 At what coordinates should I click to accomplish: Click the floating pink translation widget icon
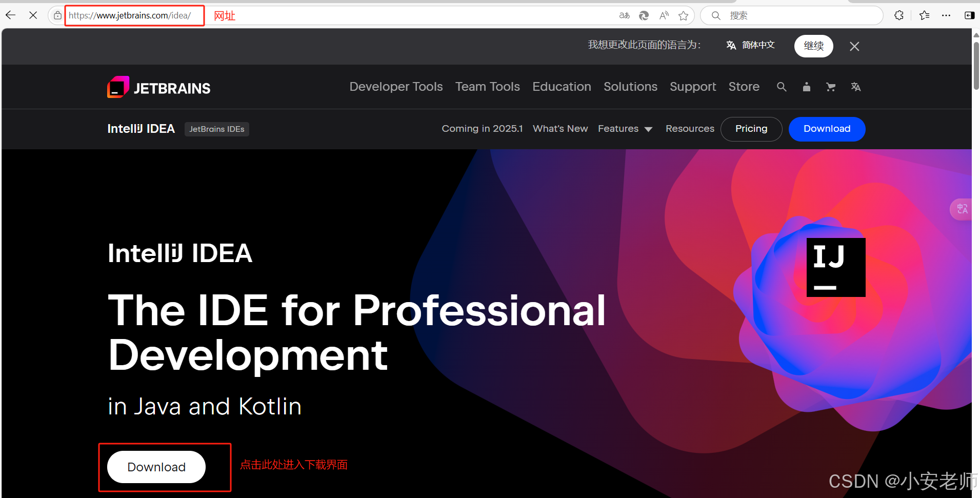(962, 209)
